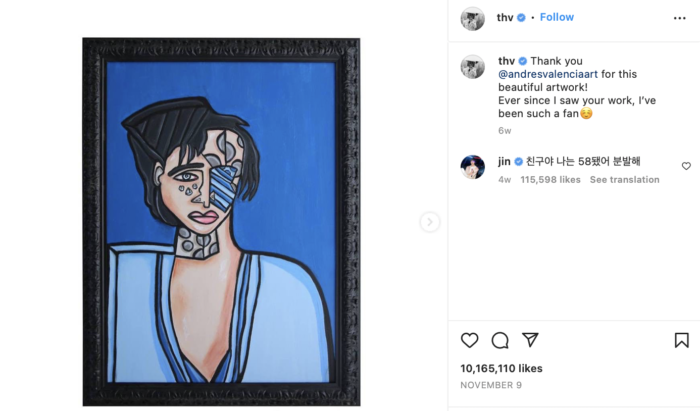Open the three-dot more options menu
This screenshot has height=411, width=700.
point(680,18)
